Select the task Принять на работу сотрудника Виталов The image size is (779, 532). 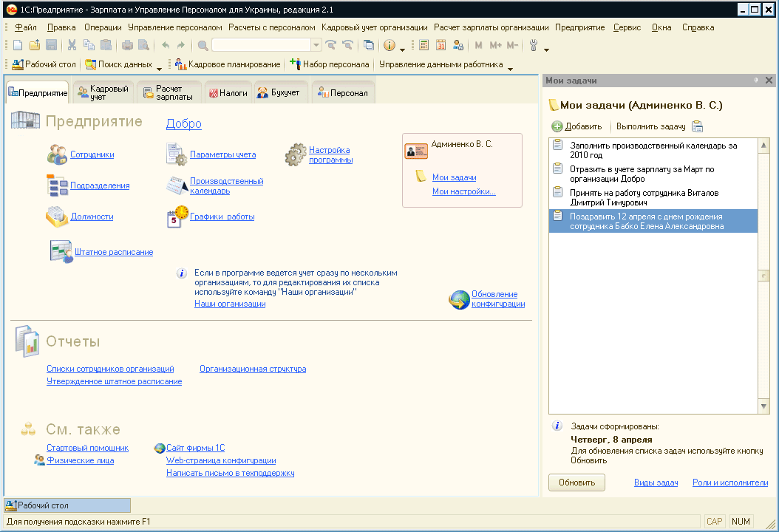tap(653, 198)
